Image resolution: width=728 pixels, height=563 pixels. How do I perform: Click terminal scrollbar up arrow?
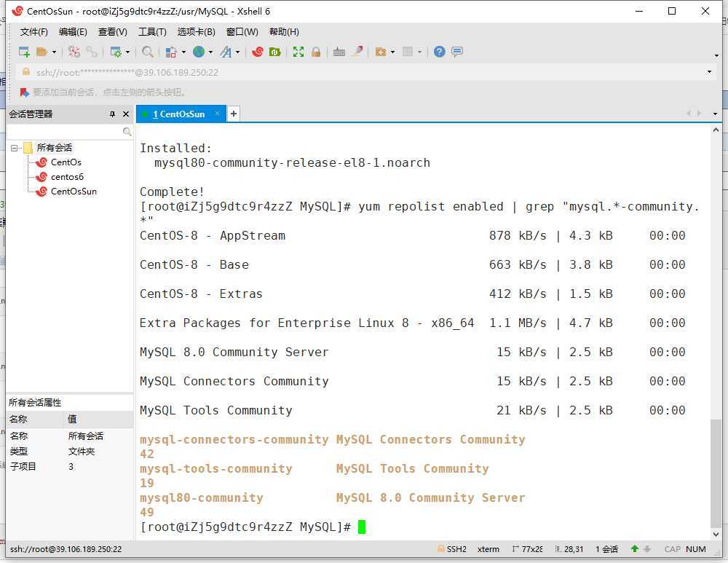click(716, 130)
